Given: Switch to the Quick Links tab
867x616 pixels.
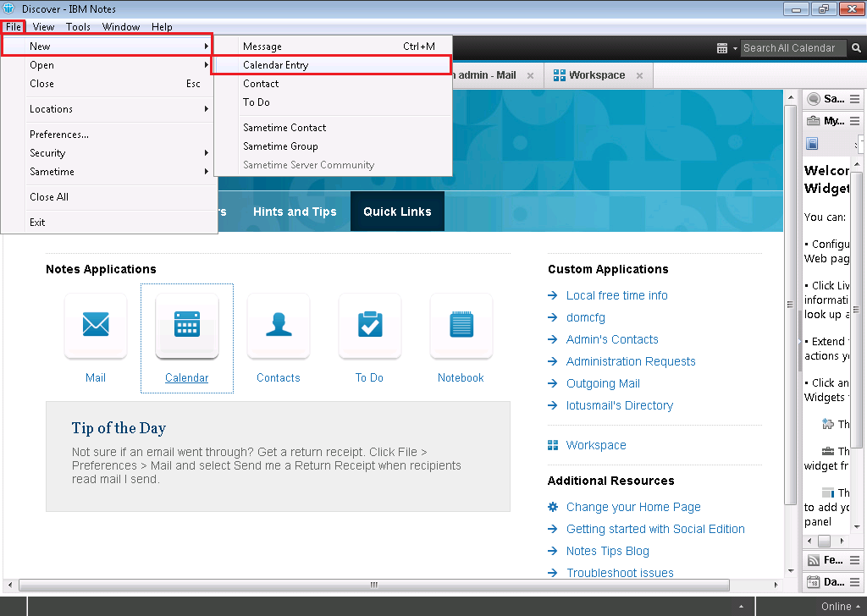Looking at the screenshot, I should click(x=397, y=212).
